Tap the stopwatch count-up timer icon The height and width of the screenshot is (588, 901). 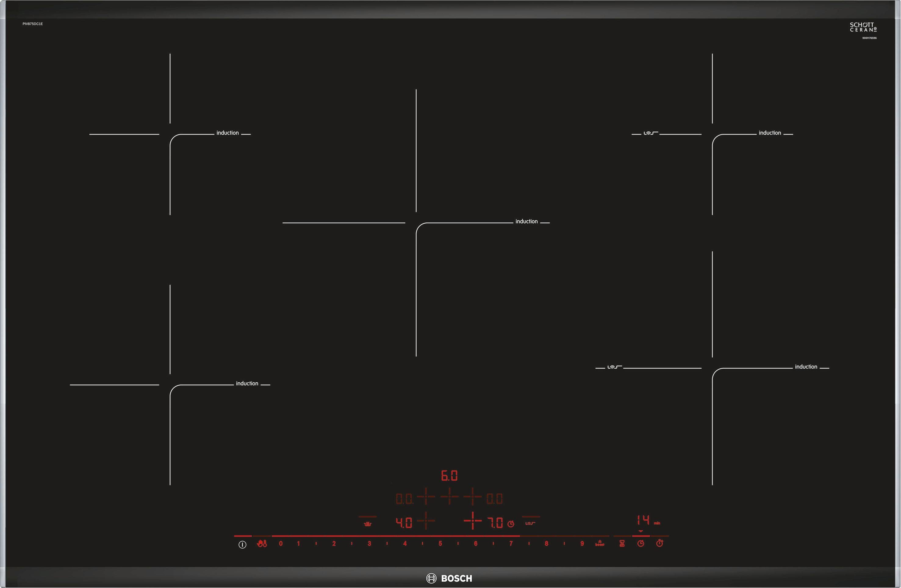[x=659, y=543]
